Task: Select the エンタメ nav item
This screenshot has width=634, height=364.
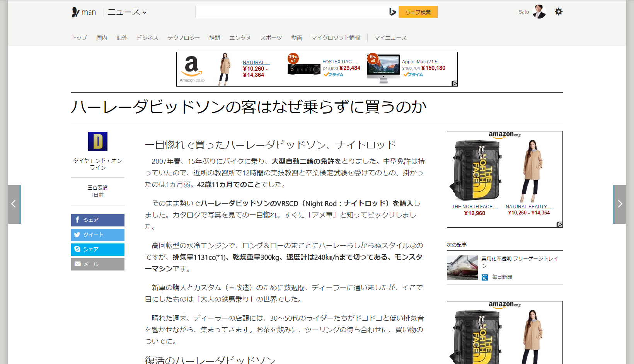Action: (240, 37)
